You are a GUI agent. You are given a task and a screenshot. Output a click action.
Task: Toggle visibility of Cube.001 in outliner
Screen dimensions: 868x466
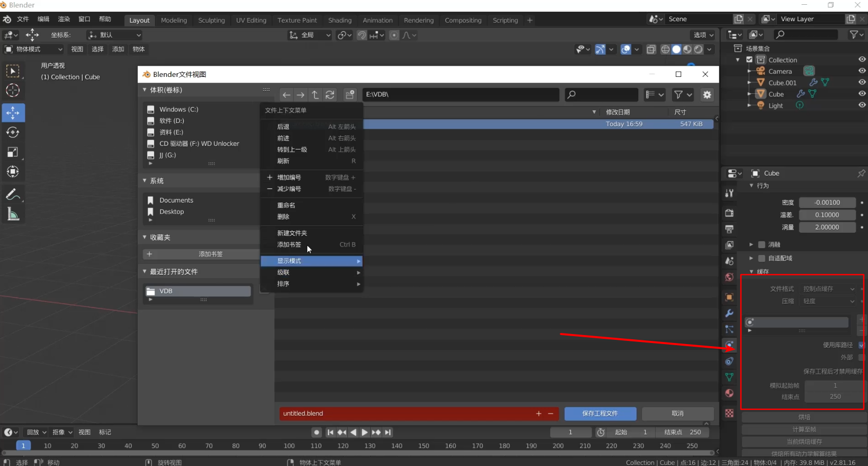[x=862, y=83]
